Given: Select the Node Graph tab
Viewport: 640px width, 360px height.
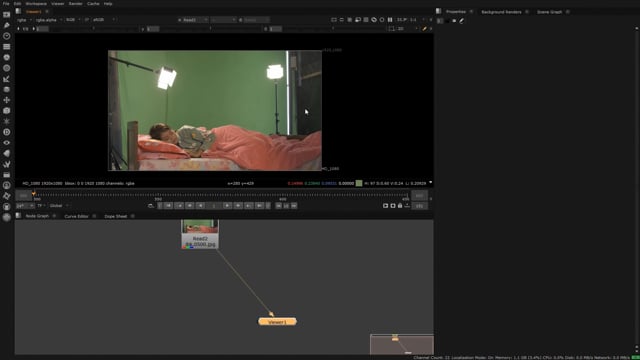Looking at the screenshot, I should (37, 216).
